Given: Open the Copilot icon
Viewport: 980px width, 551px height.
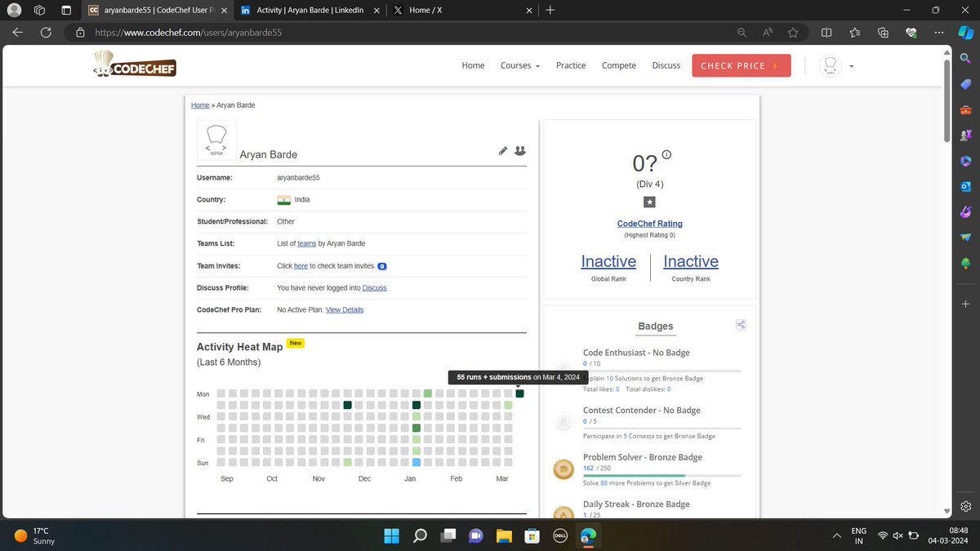Looking at the screenshot, I should point(965,33).
